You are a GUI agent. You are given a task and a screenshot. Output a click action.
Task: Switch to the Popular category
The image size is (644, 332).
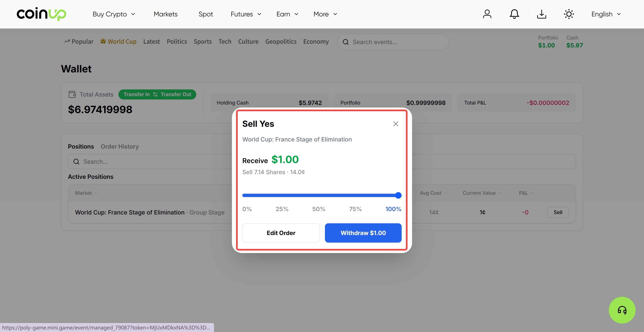79,41
